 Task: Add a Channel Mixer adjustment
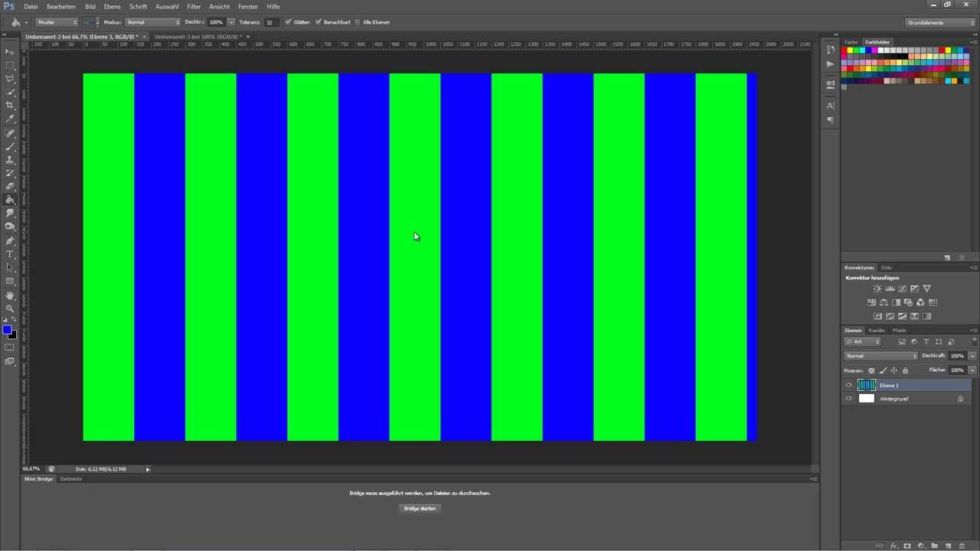(920, 302)
